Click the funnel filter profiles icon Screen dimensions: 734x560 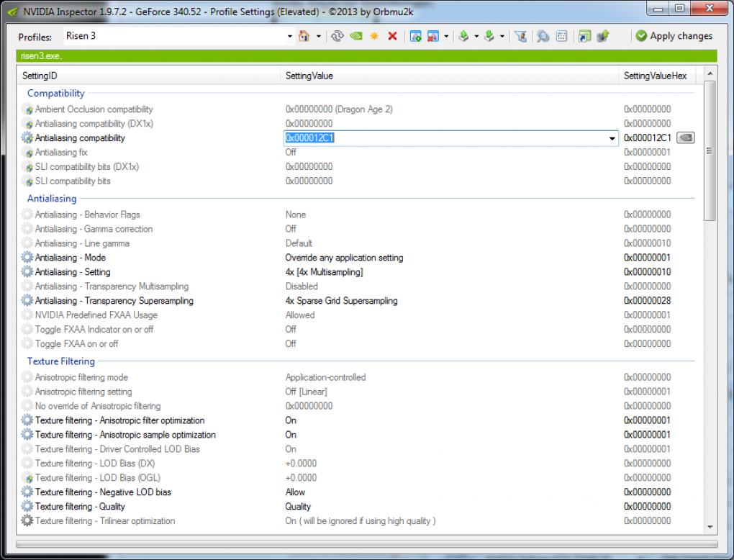pos(520,36)
